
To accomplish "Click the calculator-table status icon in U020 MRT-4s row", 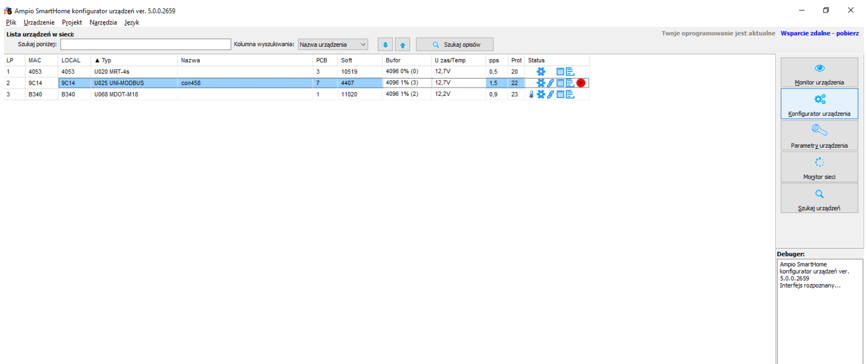I will (560, 72).
